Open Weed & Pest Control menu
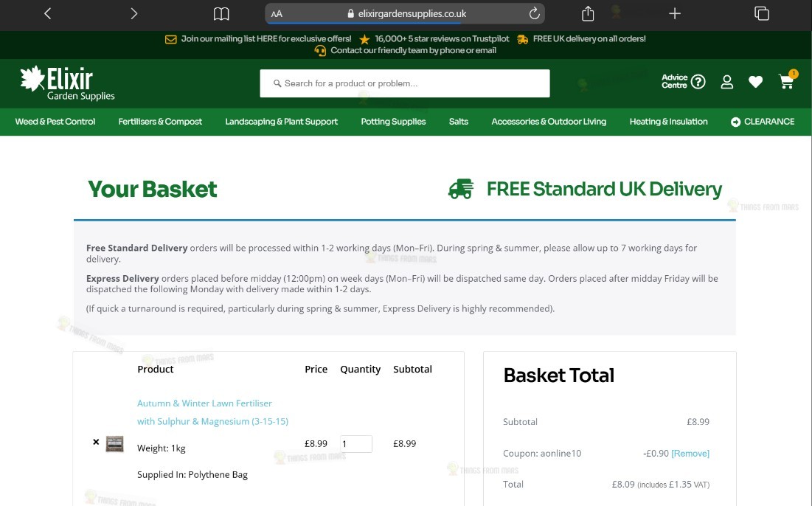Viewport: 812px width, 506px height. point(55,122)
